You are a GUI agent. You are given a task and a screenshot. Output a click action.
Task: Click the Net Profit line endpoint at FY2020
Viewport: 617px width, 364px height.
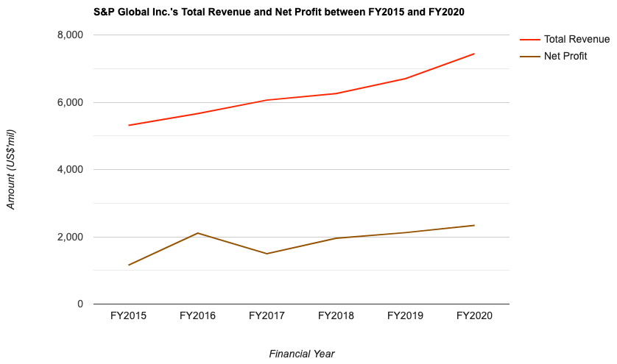(474, 225)
